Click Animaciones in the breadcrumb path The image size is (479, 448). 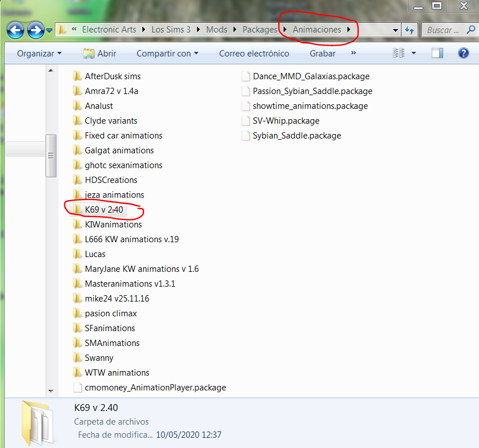tap(317, 30)
